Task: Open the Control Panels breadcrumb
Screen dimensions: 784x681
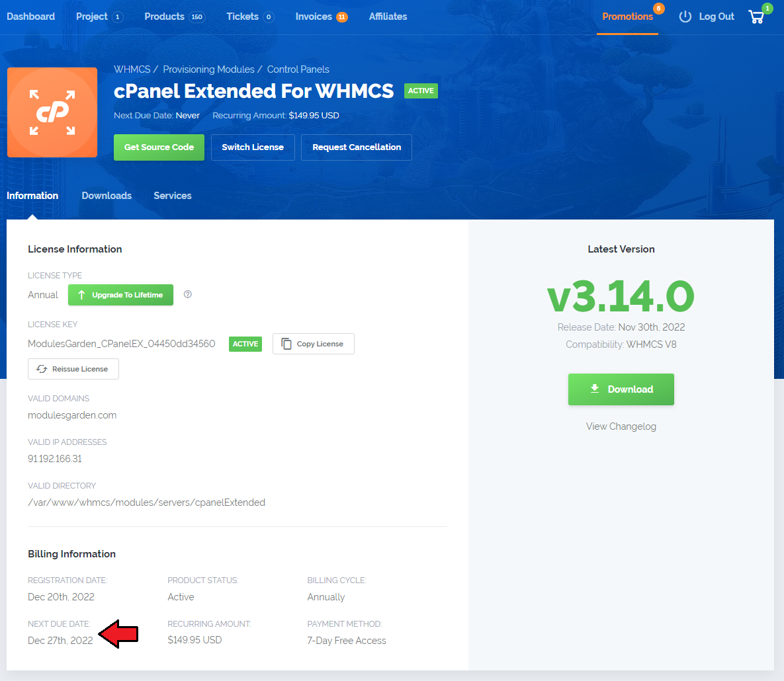Action: coord(298,69)
